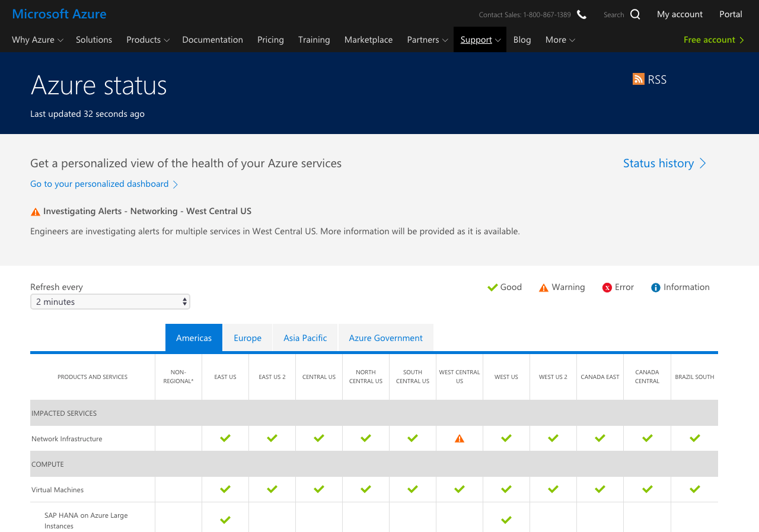The height and width of the screenshot is (532, 759).
Task: Click the Information legend blue icon
Action: 656,288
